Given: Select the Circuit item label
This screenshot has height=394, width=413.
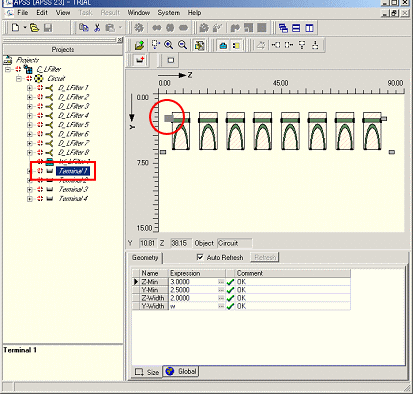Looking at the screenshot, I should (56, 79).
